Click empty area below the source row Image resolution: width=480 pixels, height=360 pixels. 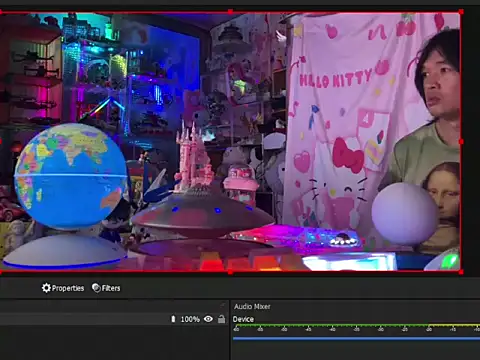pos(113,342)
